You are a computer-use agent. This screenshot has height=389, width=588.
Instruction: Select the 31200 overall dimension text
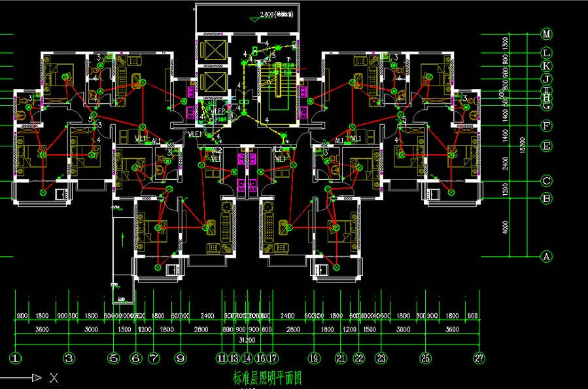pos(247,341)
